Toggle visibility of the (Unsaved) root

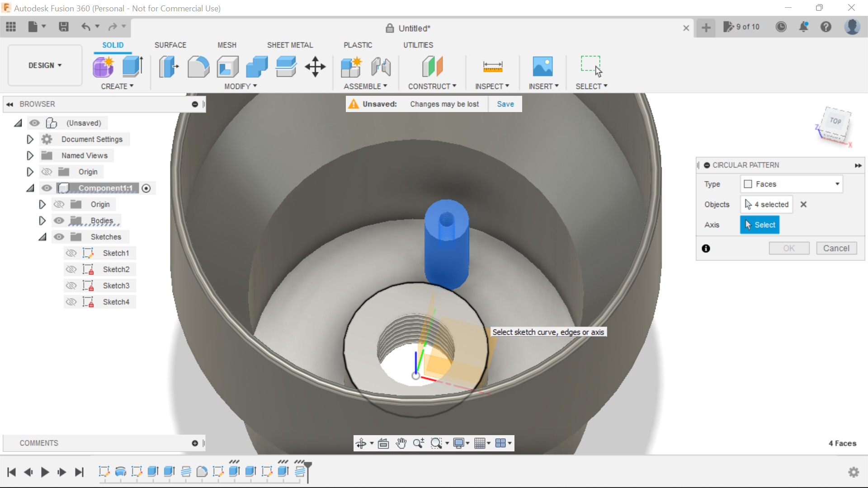coord(34,123)
